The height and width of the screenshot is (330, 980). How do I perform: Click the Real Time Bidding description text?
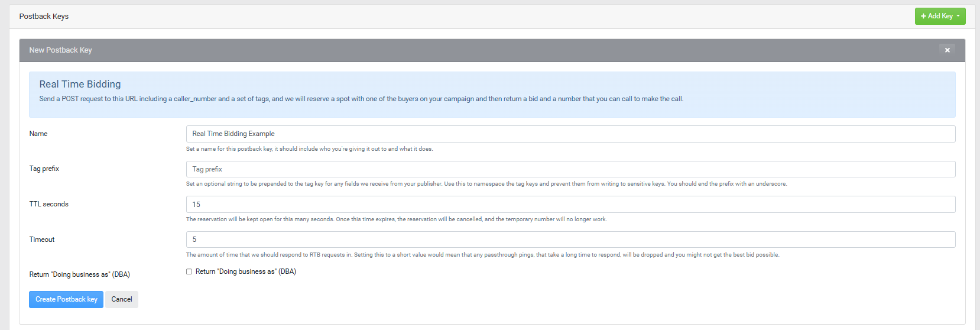[361, 99]
